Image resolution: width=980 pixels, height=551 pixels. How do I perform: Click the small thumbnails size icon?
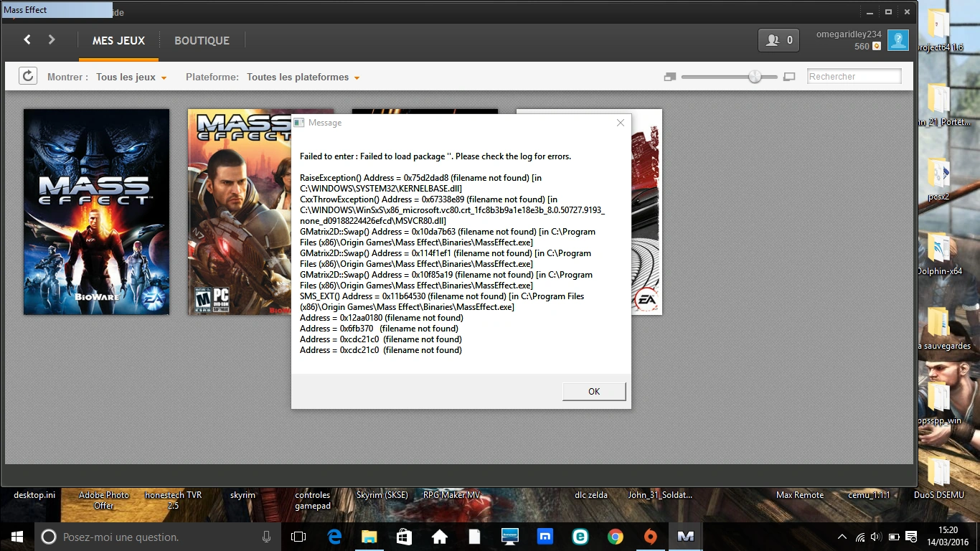(x=670, y=77)
